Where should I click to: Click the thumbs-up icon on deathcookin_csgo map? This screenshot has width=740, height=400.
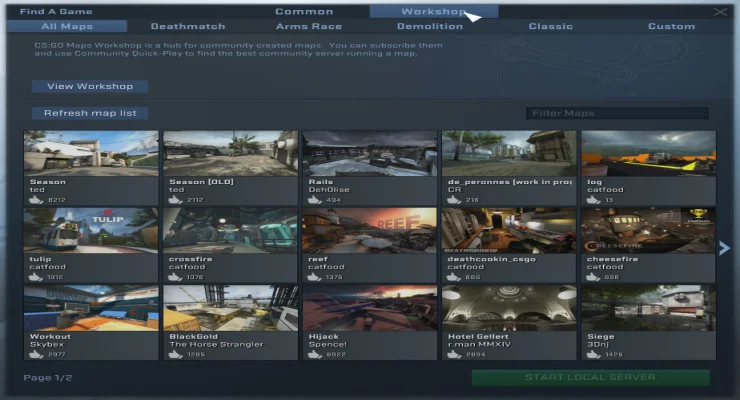[454, 277]
